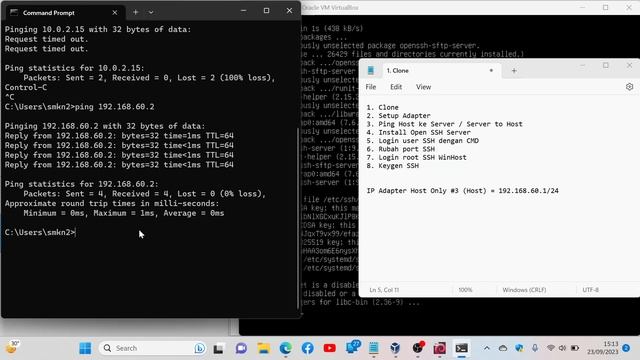Switch to Notepad via taskbar icon
640x360 pixels.
(373, 349)
